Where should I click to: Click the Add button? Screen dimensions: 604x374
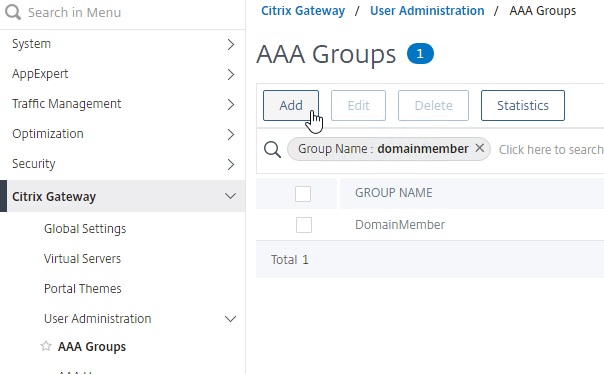(291, 106)
